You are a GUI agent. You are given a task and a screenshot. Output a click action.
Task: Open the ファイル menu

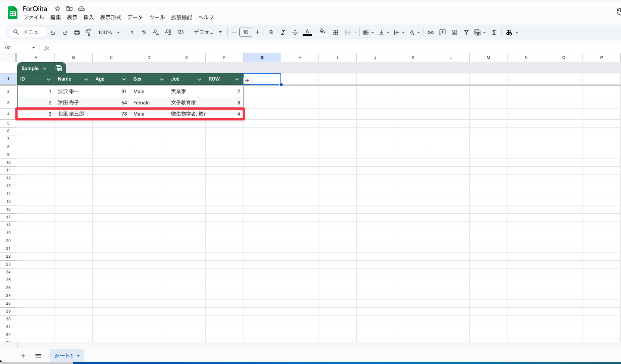coord(34,18)
